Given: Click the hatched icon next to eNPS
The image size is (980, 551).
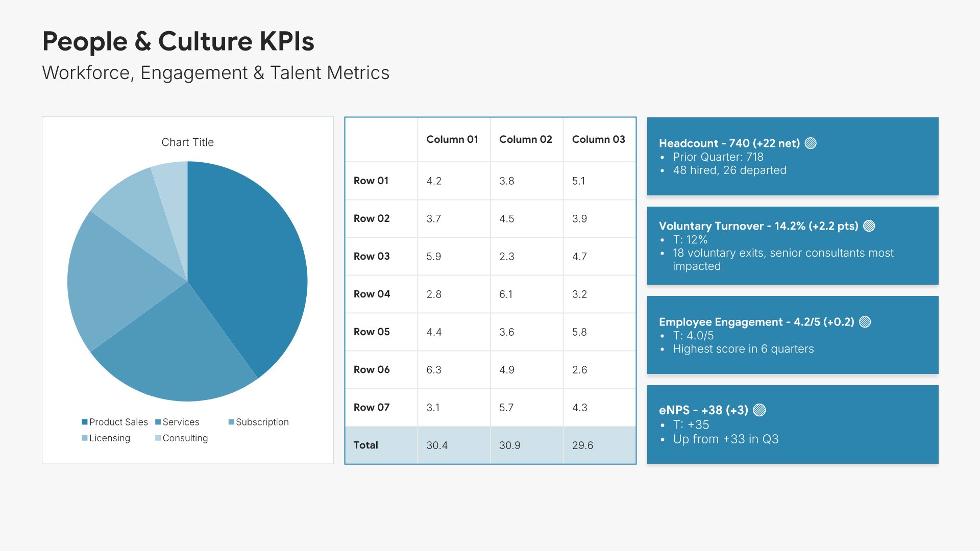Looking at the screenshot, I should 759,410.
